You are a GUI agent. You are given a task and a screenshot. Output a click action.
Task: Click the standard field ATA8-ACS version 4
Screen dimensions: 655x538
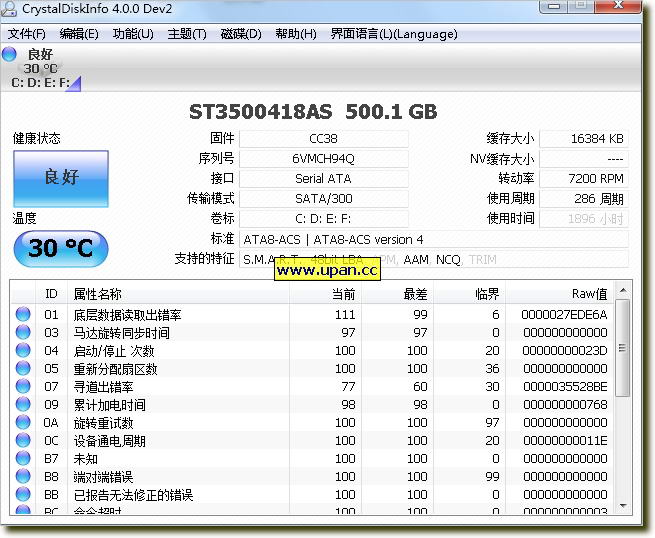coord(434,239)
